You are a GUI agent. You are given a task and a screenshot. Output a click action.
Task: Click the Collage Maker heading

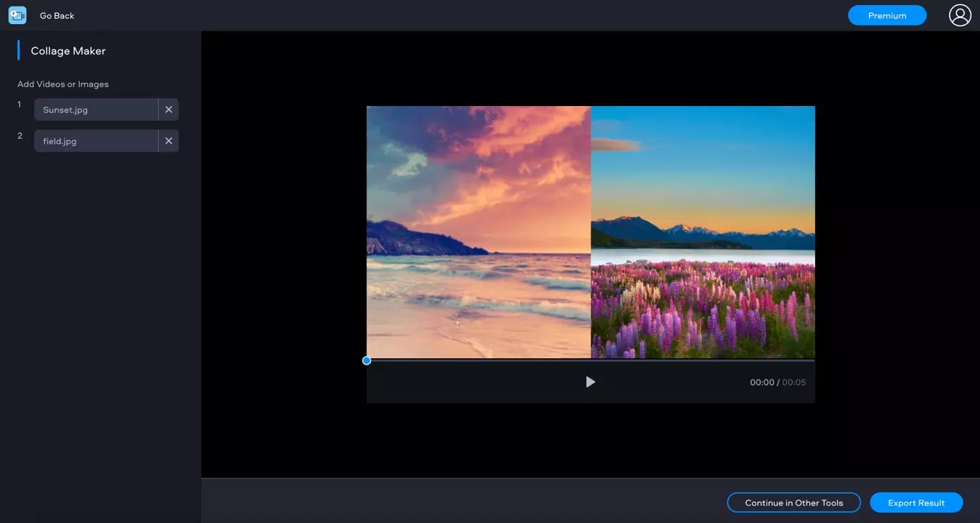[68, 51]
